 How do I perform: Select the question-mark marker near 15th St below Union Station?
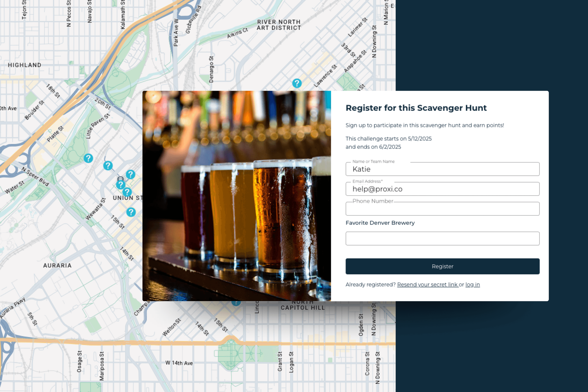coord(131,212)
